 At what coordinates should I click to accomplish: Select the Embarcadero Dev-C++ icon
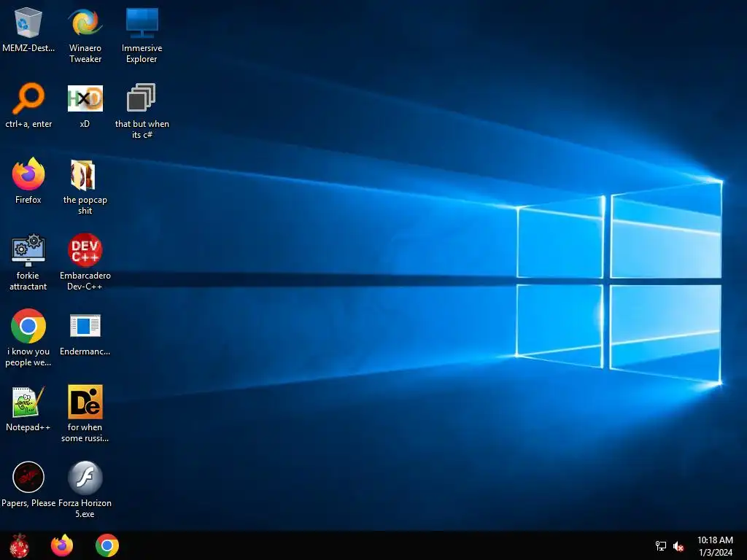click(85, 250)
